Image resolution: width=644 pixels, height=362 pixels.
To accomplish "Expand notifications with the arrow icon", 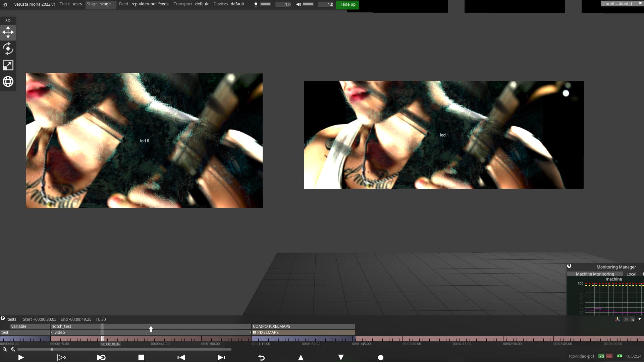I will 640,3.
